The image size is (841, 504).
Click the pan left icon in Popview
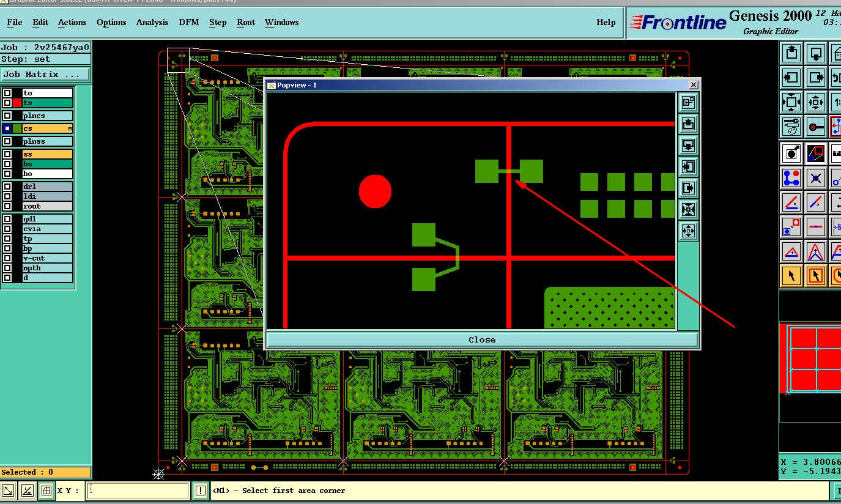tap(688, 167)
